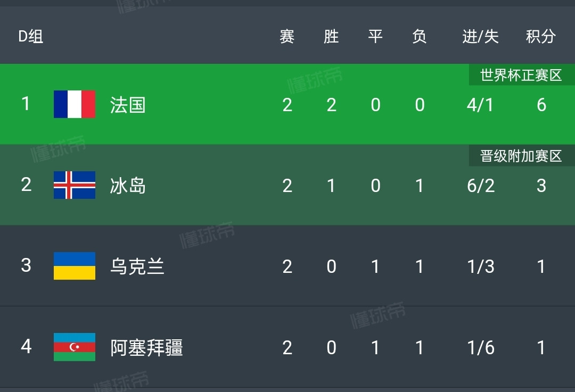
Task: Open team 法国 from the standings
Action: (x=128, y=105)
